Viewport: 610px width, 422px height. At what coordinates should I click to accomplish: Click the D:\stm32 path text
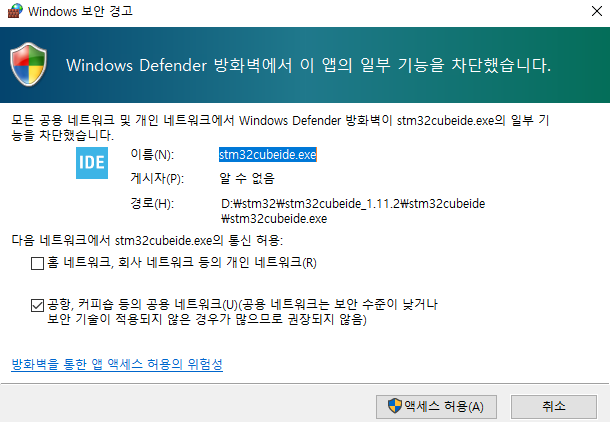[x=353, y=211]
